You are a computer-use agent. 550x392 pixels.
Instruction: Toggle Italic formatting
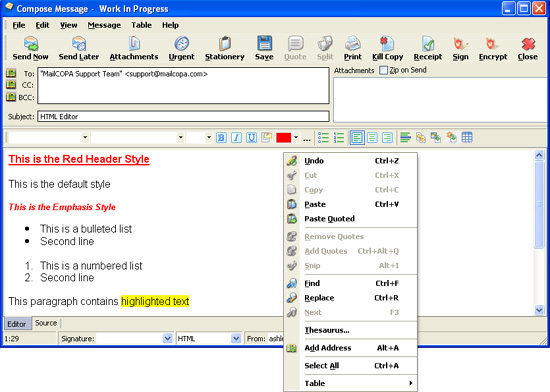point(236,137)
